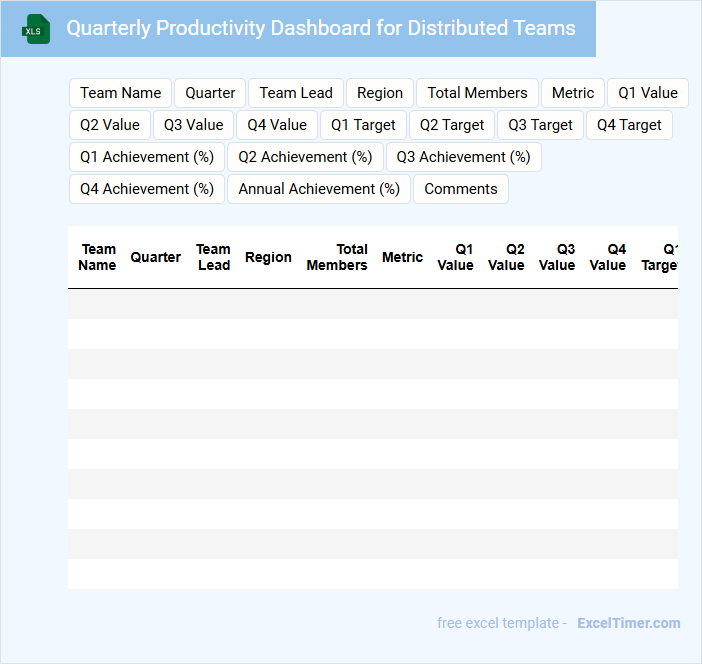Click the Region tag button

pyautogui.click(x=380, y=93)
